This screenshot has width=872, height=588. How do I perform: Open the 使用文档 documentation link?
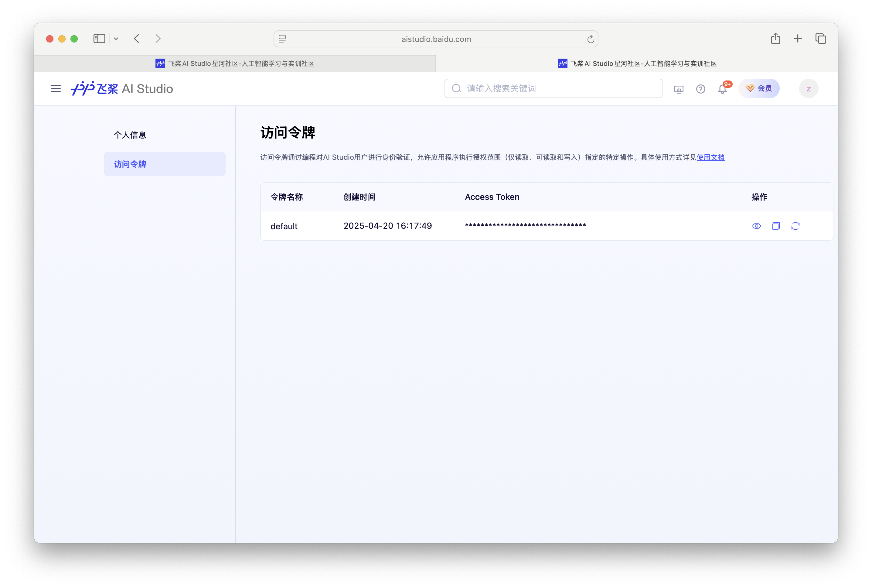(710, 157)
